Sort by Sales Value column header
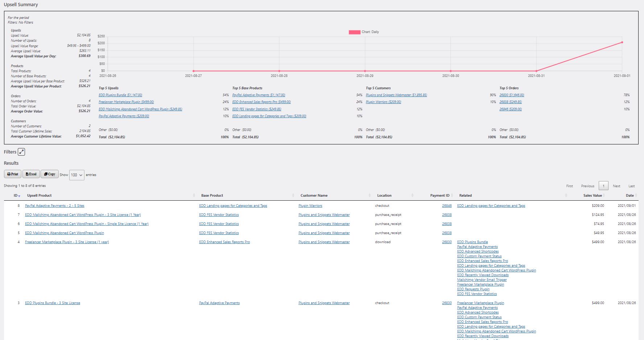Screen dimensions: 644x340 593,196
